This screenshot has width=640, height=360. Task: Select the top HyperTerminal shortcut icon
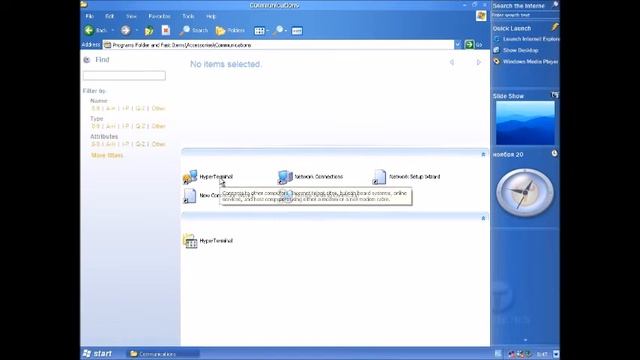click(x=190, y=177)
